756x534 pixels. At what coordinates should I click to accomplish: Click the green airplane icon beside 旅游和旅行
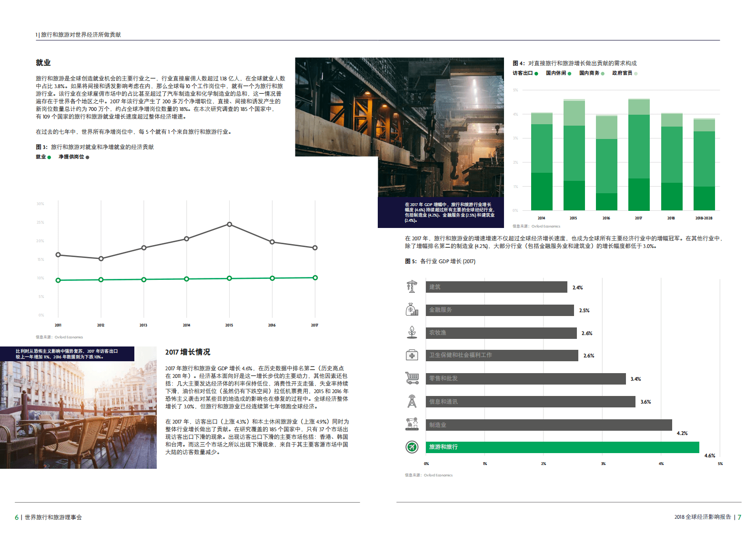coord(412,447)
